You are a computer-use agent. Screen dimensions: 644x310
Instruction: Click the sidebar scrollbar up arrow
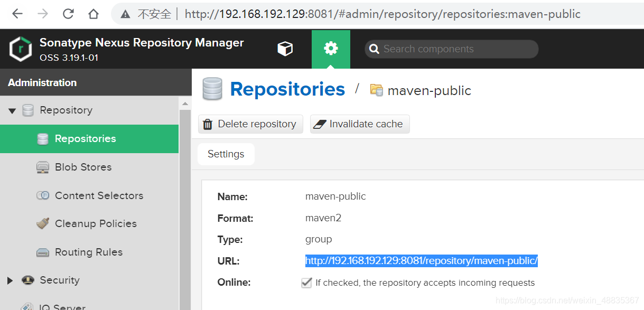coord(185,103)
